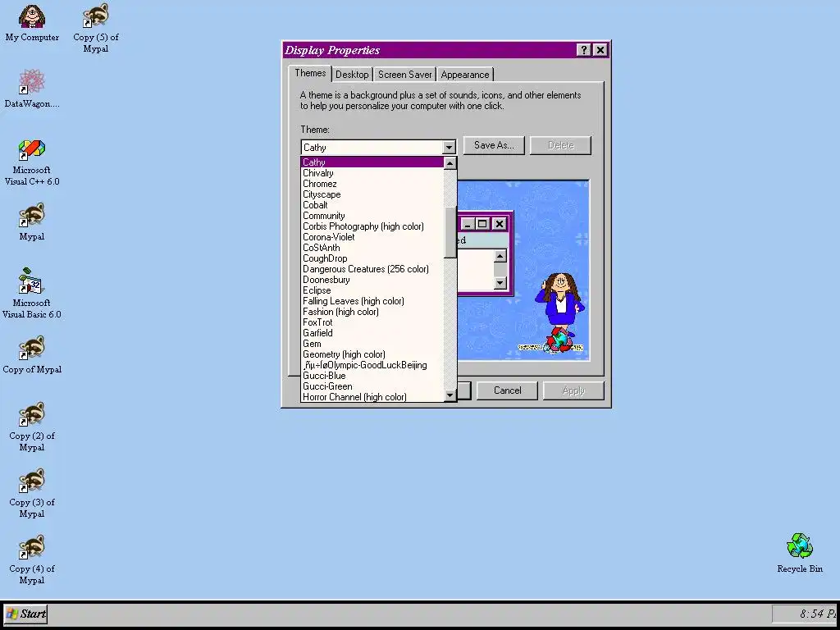
Task: Choose Gucci-Blue theme from the list
Action: tap(372, 376)
